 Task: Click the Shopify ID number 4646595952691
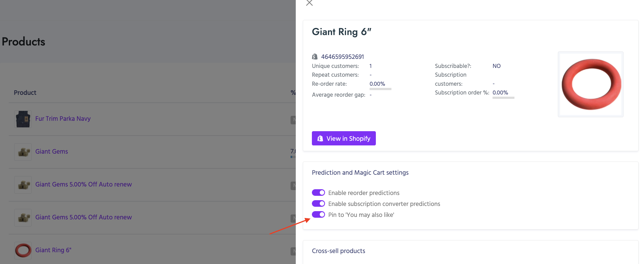(x=343, y=57)
